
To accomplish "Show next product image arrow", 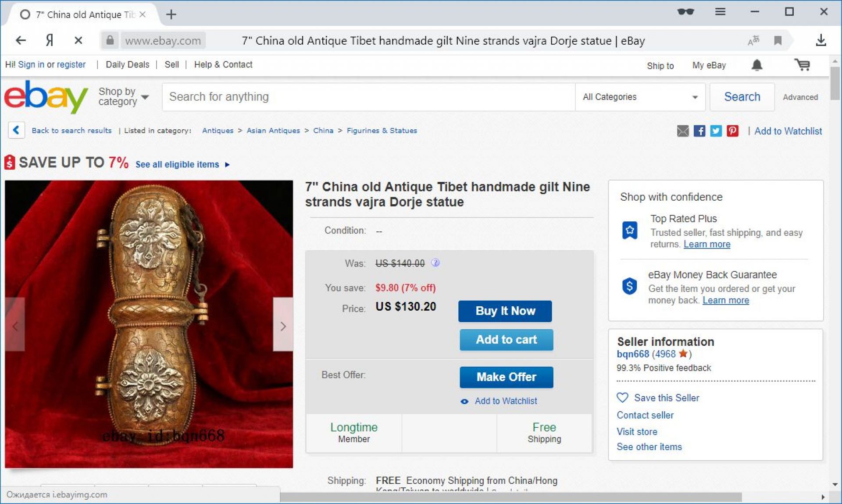I will (283, 326).
